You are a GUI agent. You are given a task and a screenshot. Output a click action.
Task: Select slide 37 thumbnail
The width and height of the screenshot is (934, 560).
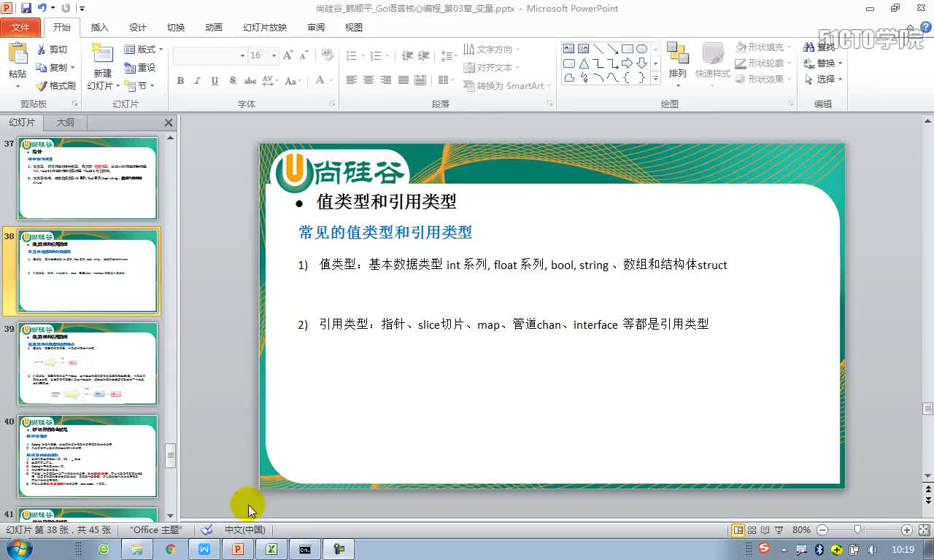click(88, 178)
